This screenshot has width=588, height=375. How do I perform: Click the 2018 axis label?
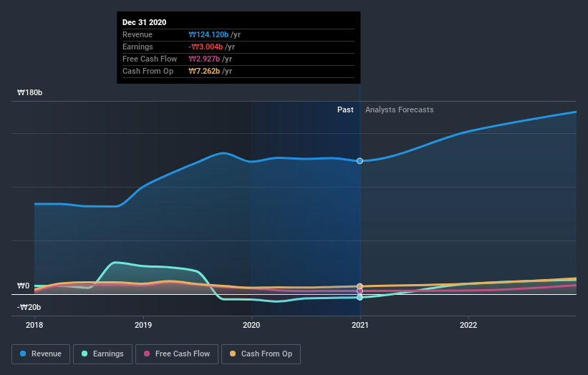pos(34,325)
